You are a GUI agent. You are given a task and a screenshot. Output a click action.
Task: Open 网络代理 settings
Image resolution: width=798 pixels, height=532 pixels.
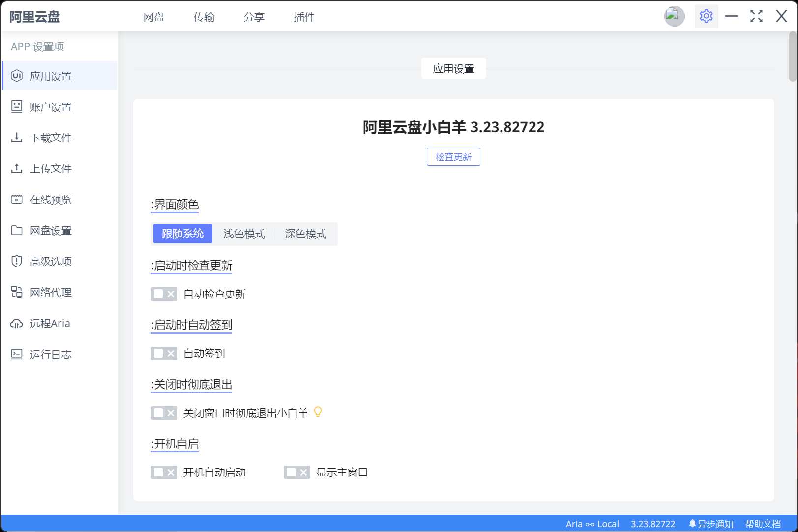coord(60,292)
